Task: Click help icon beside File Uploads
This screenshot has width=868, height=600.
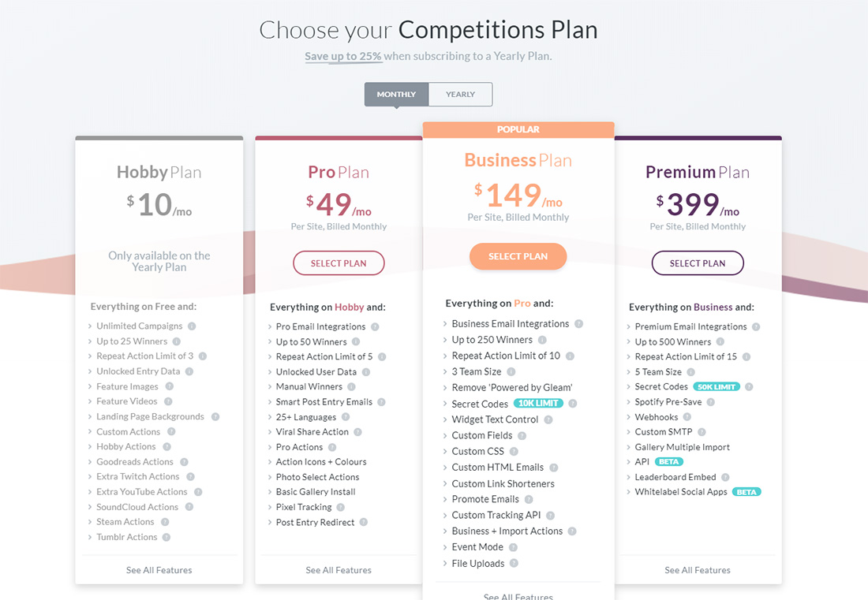Action: pyautogui.click(x=514, y=563)
